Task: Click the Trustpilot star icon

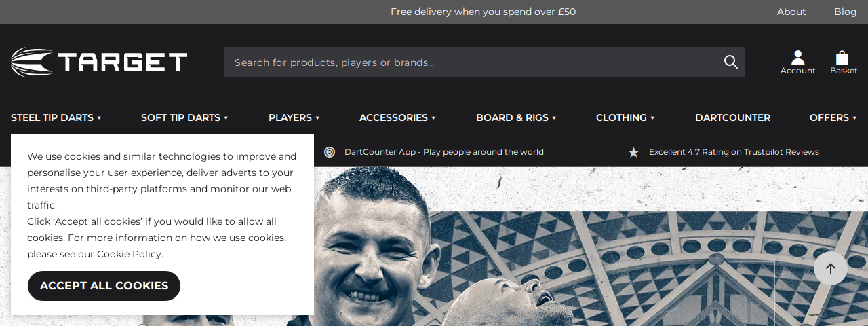Action: tap(633, 152)
